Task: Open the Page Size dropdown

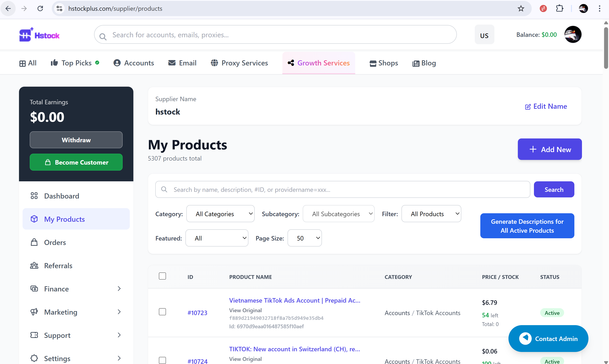Action: tap(304, 238)
